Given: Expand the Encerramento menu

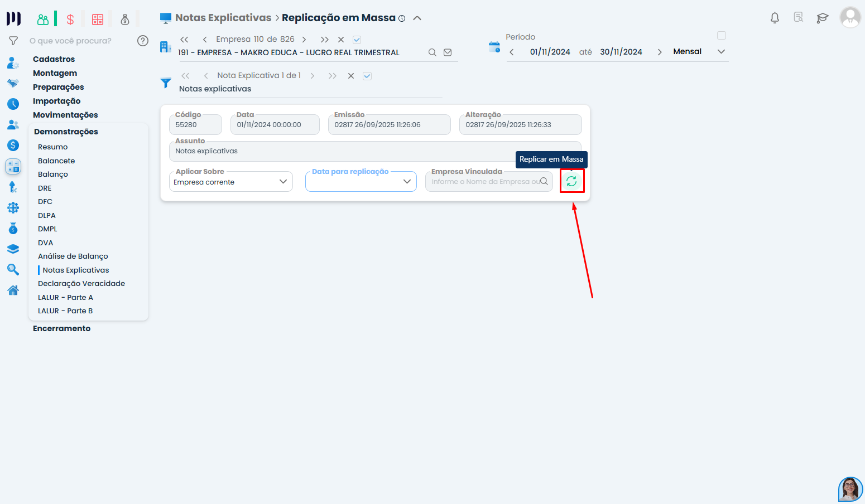Looking at the screenshot, I should [x=61, y=328].
